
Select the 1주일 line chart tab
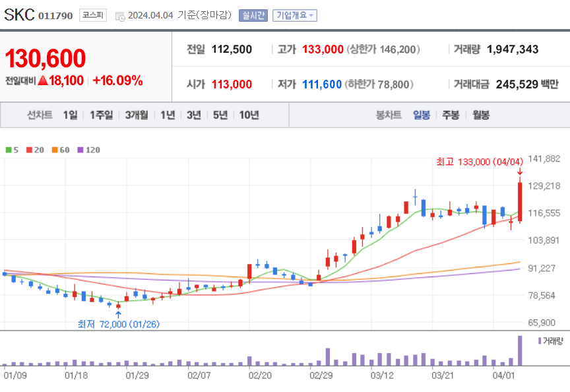click(x=102, y=115)
